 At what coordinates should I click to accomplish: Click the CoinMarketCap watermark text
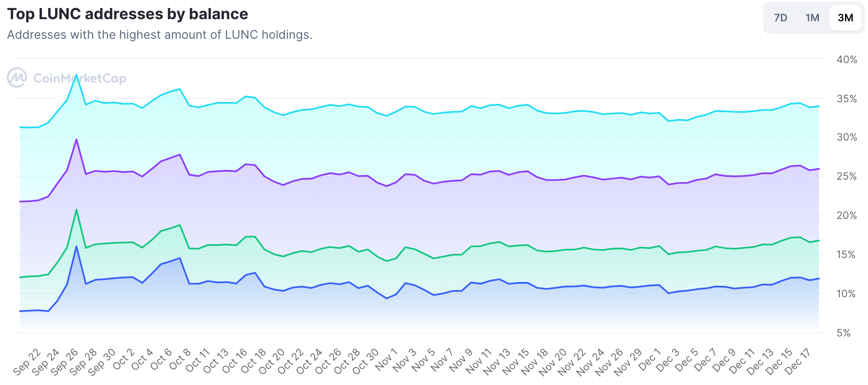[80, 78]
